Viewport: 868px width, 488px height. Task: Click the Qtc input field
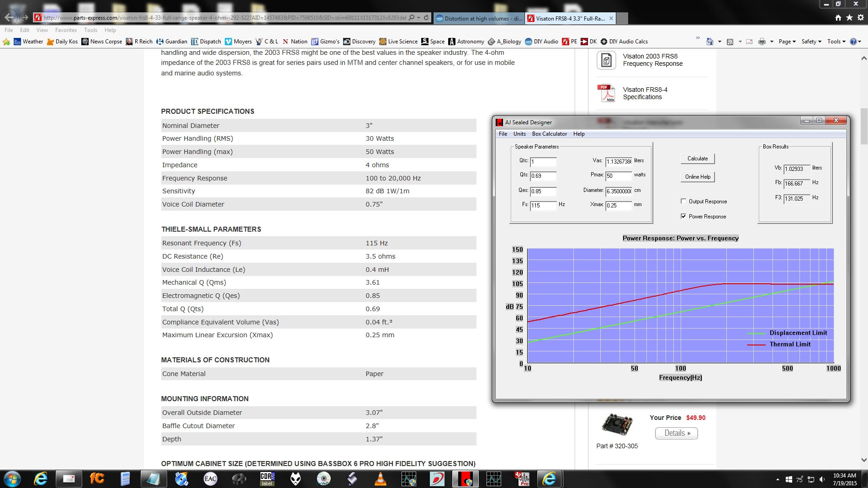(543, 162)
